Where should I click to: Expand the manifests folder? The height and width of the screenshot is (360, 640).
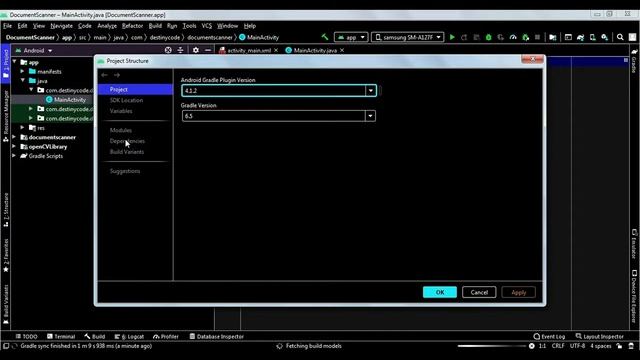point(23,71)
